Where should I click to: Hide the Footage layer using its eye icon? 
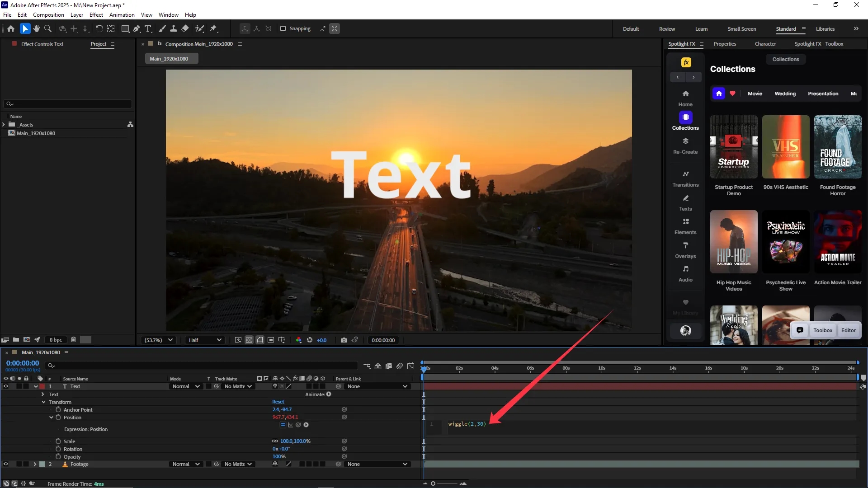click(x=6, y=464)
